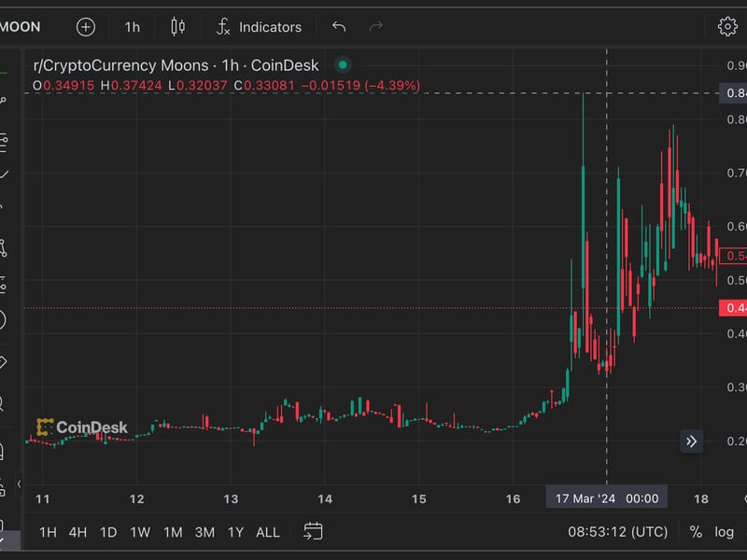Click the undo arrow
Image resolution: width=747 pixels, height=560 pixels.
pos(339,27)
